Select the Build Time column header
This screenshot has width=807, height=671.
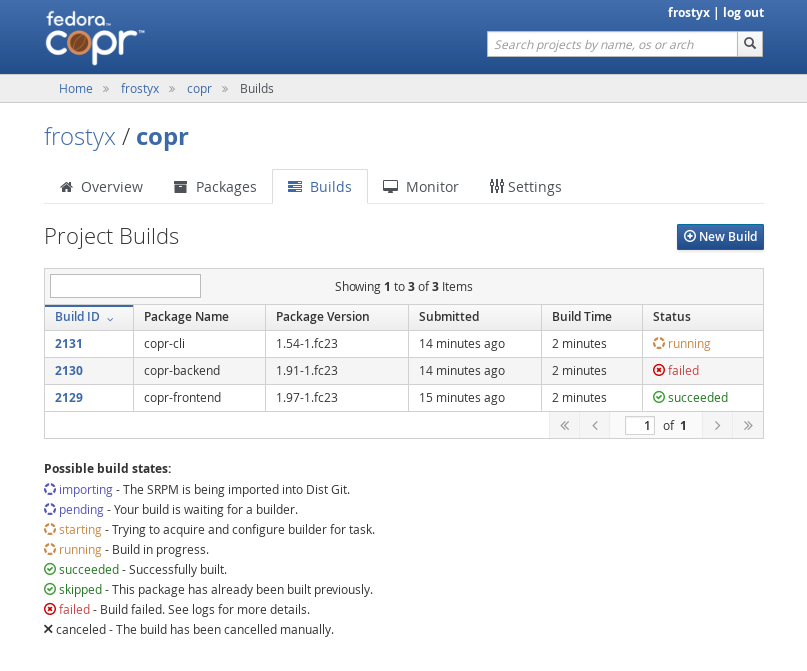click(580, 317)
